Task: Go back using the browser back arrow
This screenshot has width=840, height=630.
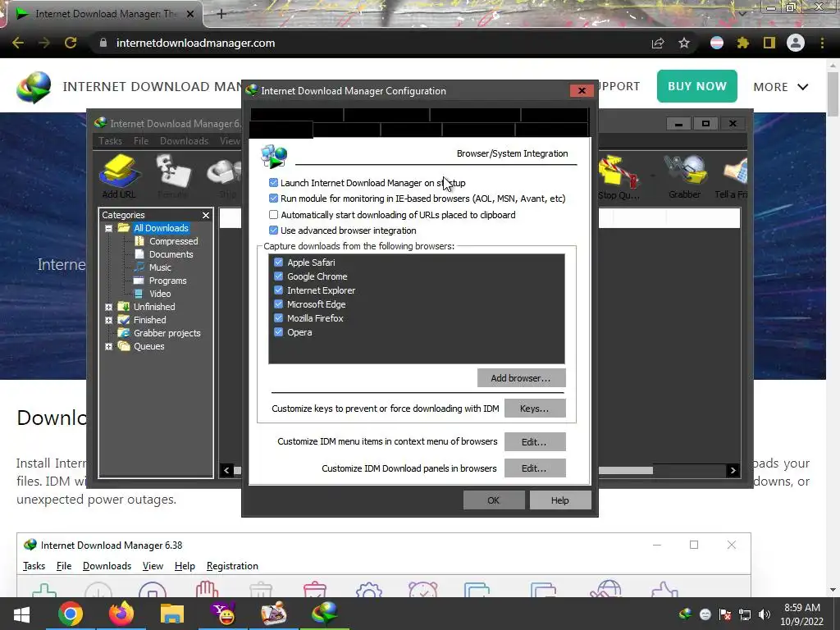Action: click(x=18, y=43)
